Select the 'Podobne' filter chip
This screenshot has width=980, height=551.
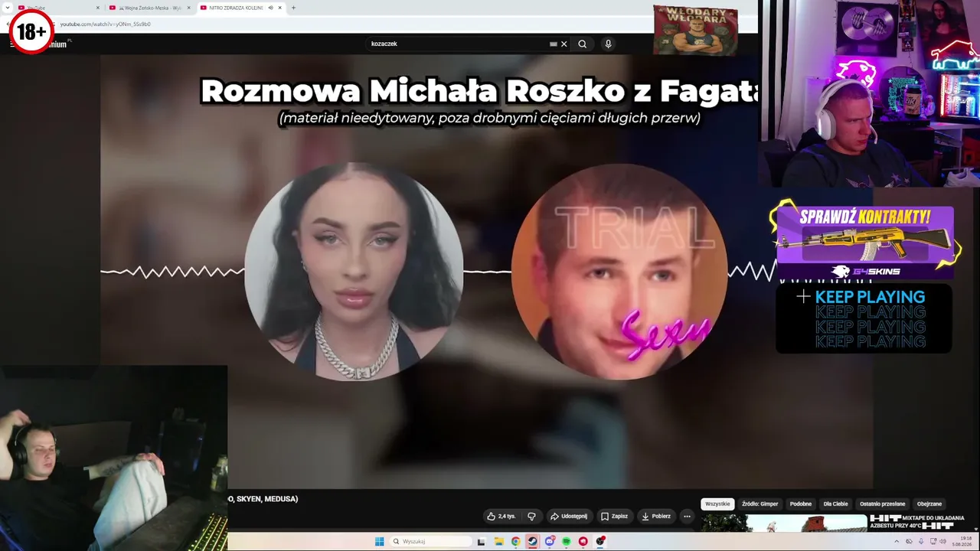pos(801,504)
